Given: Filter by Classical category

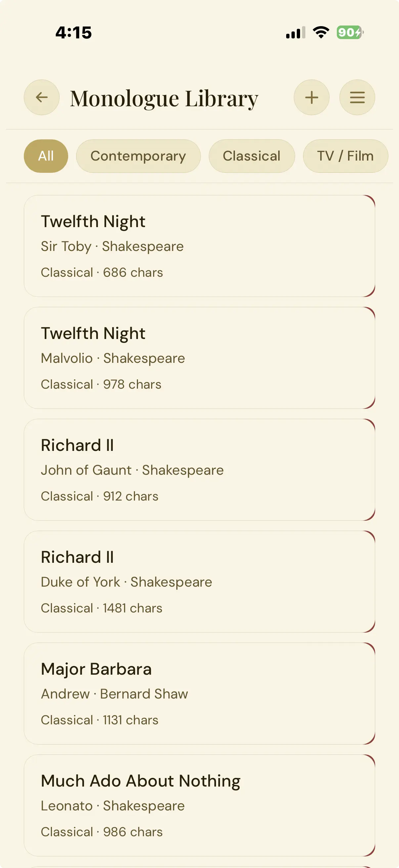Looking at the screenshot, I should click(251, 156).
